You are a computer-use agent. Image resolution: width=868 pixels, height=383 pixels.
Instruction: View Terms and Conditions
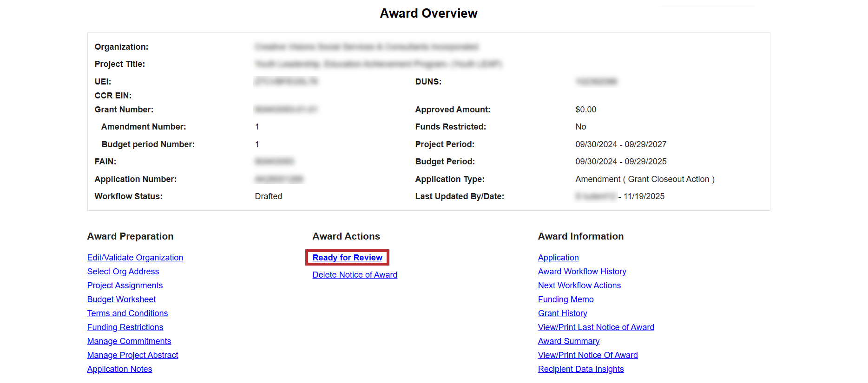pyautogui.click(x=127, y=313)
